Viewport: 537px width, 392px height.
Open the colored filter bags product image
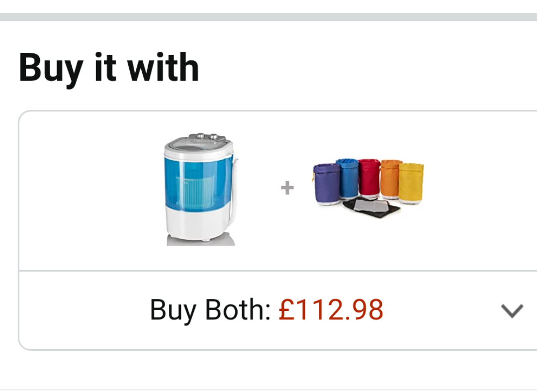point(368,187)
